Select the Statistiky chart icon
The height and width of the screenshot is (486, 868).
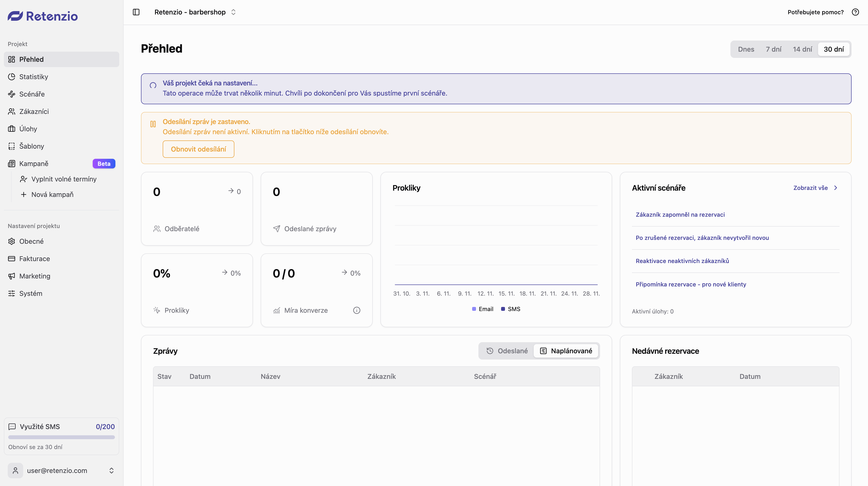tap(11, 76)
